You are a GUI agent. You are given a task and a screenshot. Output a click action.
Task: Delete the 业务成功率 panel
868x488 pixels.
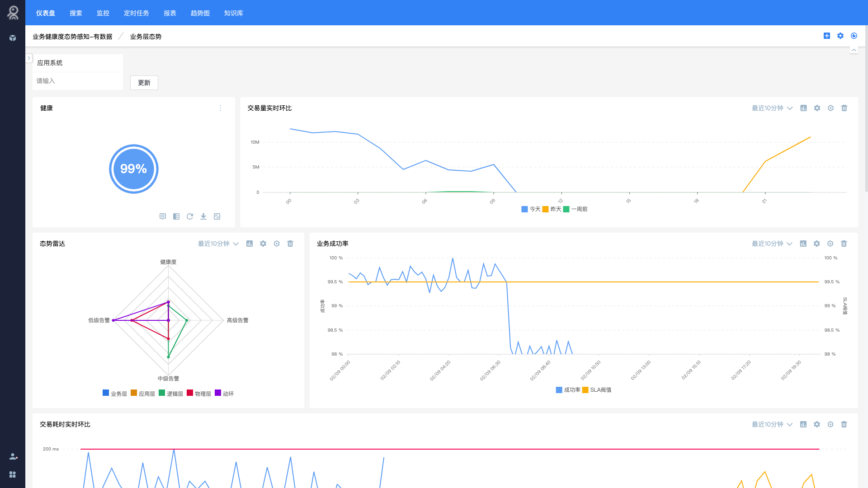click(844, 244)
